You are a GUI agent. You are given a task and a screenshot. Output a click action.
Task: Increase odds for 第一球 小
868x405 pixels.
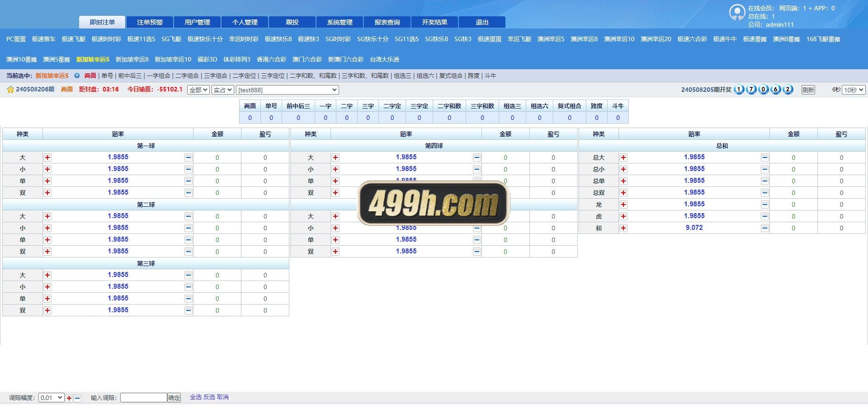pos(47,169)
